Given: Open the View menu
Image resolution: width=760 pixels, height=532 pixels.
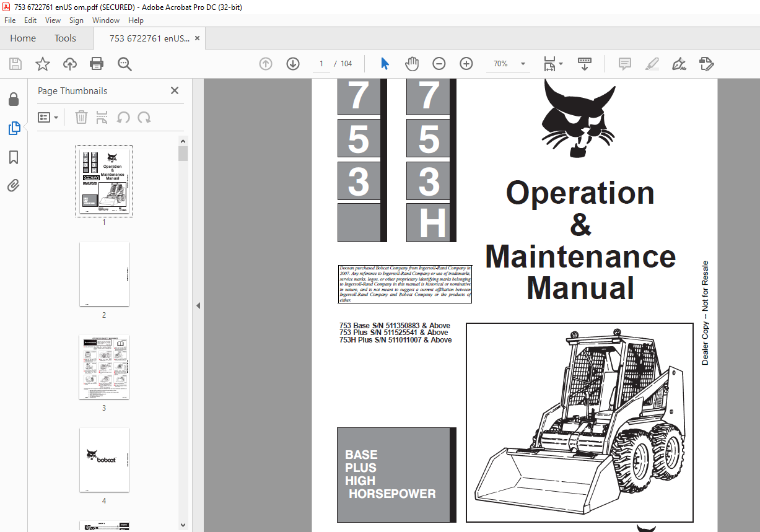Looking at the screenshot, I should click(53, 20).
